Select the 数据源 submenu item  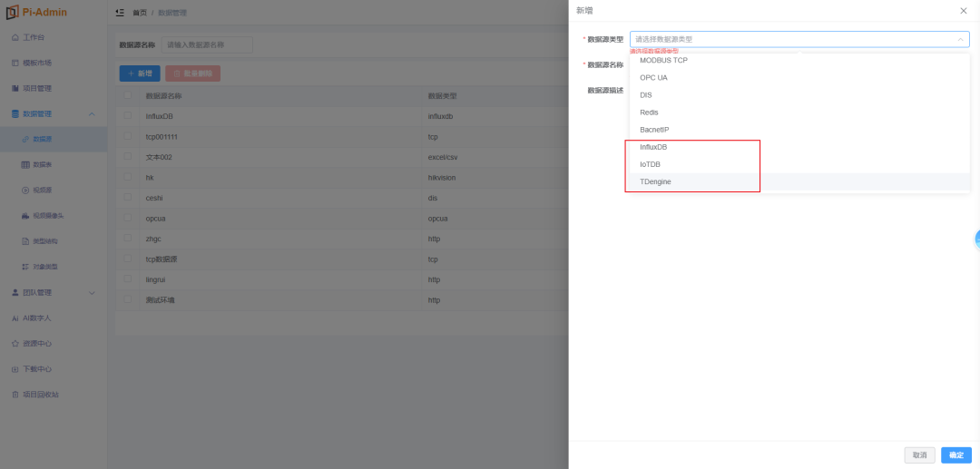[54, 140]
